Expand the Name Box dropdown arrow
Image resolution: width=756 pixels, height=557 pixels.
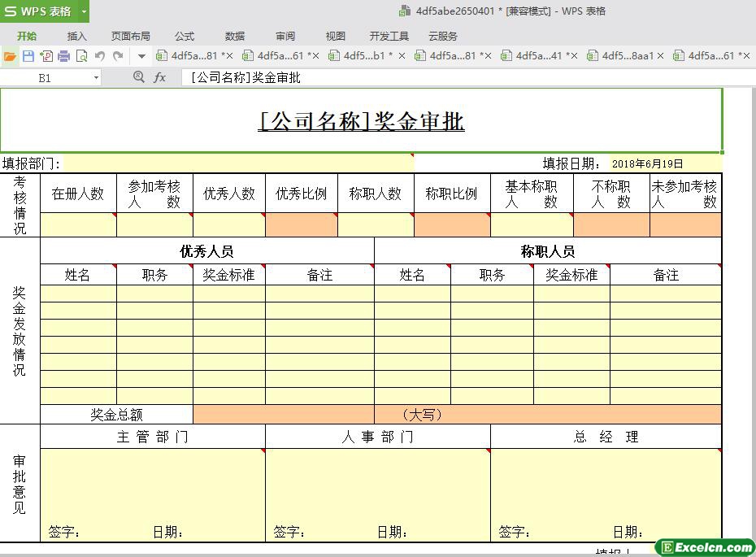96,78
